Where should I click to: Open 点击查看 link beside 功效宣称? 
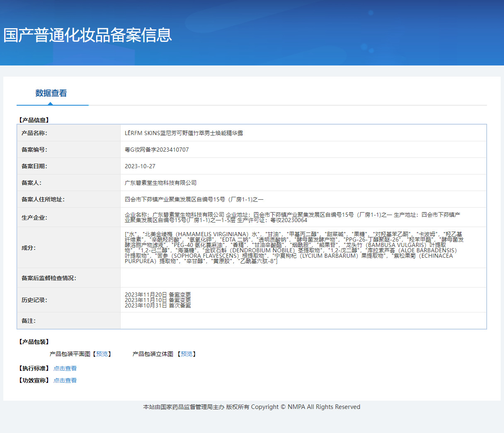point(65,380)
